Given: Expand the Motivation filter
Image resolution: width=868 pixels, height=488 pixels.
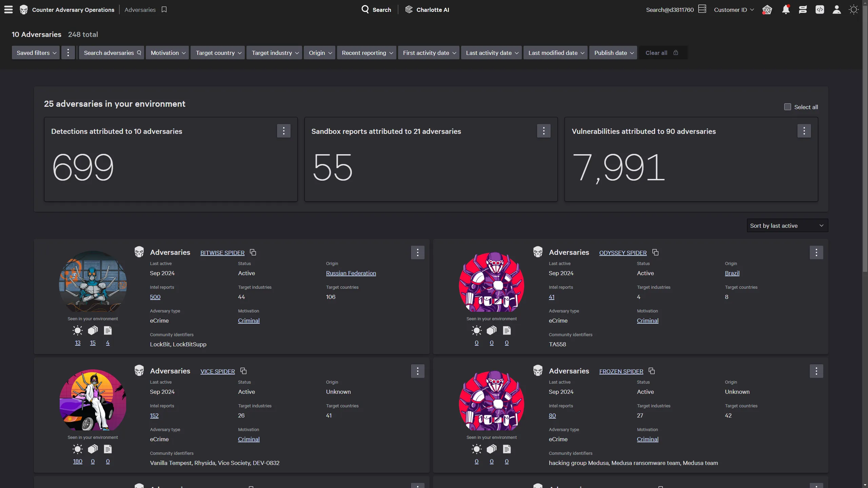Looking at the screenshot, I should click(167, 53).
